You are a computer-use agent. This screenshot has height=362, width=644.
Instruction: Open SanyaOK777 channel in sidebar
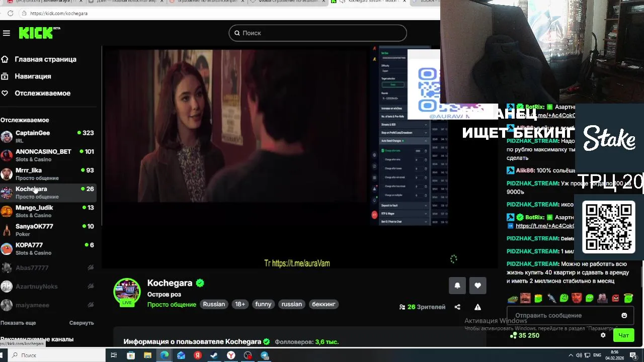(48, 229)
